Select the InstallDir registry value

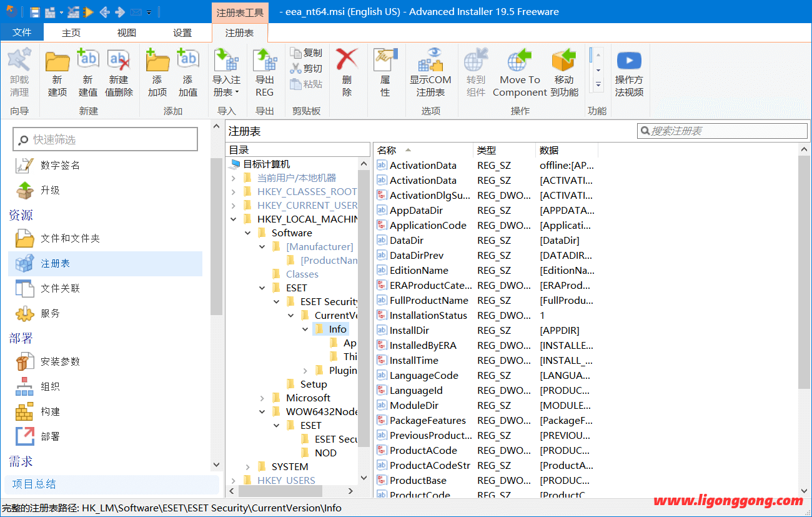point(409,331)
